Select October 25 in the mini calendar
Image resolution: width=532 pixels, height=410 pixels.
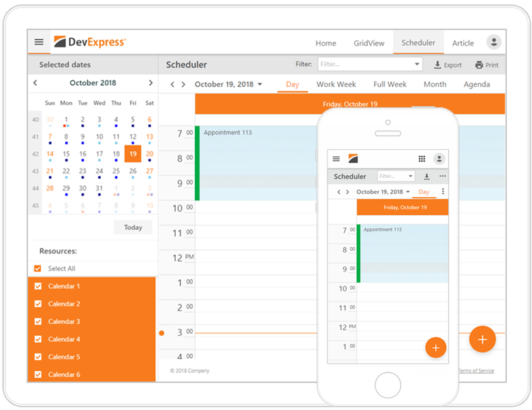[x=116, y=172]
